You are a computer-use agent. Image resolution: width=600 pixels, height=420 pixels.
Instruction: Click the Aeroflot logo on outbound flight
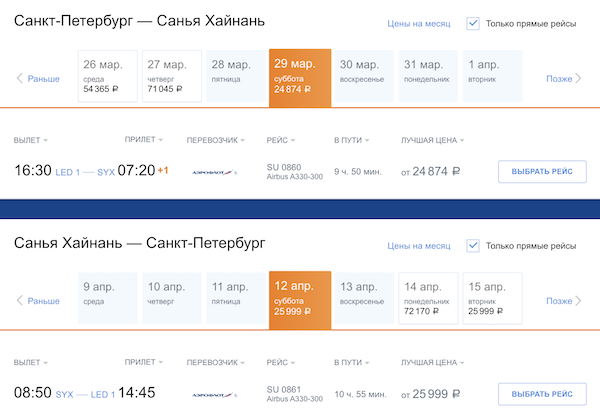[215, 171]
